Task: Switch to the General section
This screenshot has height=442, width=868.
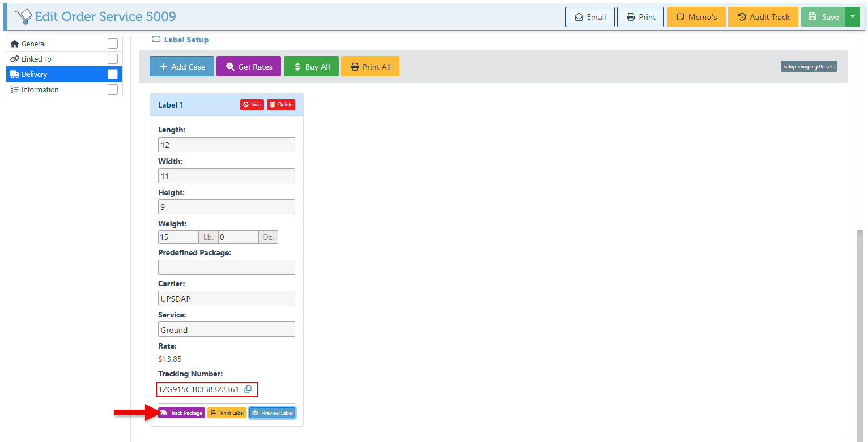Action: point(34,44)
